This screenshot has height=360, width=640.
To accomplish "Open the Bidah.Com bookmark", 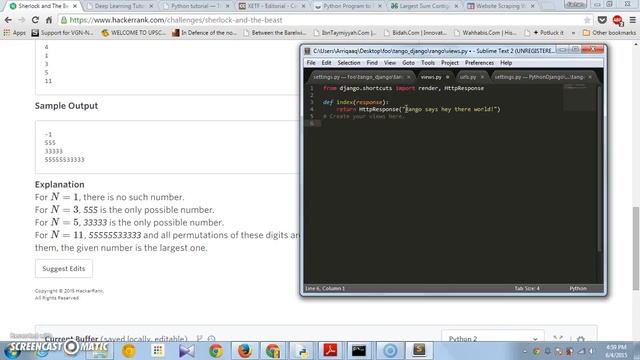I will pos(416,33).
